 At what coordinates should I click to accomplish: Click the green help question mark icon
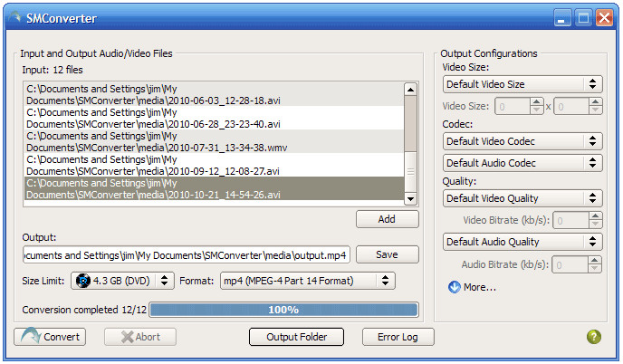coord(594,337)
